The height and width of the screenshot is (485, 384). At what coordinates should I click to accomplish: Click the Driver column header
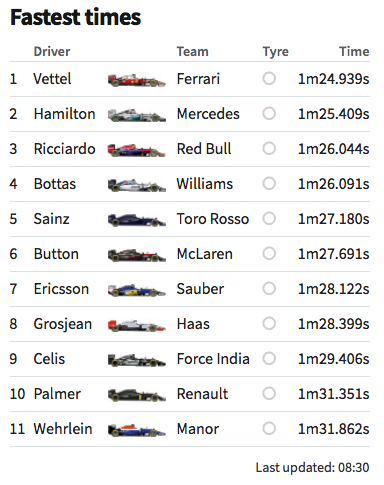point(52,52)
